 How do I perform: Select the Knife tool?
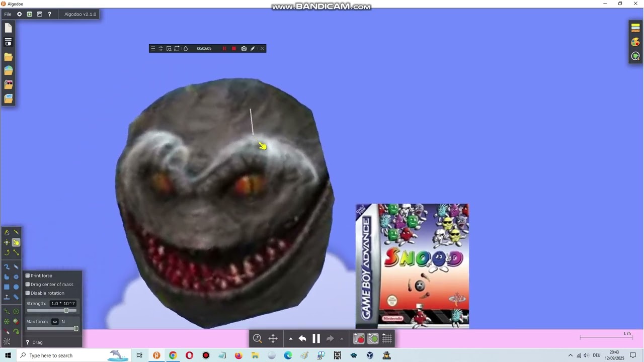coord(16,232)
